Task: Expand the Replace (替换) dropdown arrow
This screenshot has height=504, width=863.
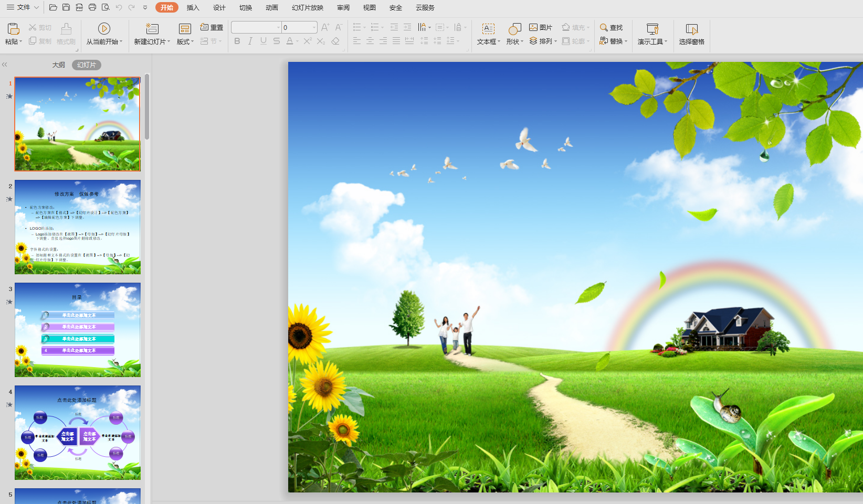Action: coord(626,41)
